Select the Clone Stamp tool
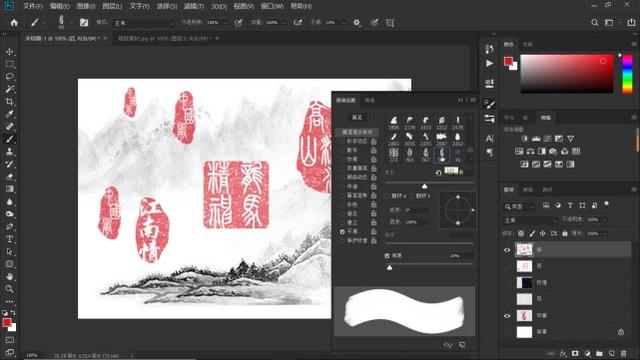Screen dimensions: 640x360 (x=10, y=152)
